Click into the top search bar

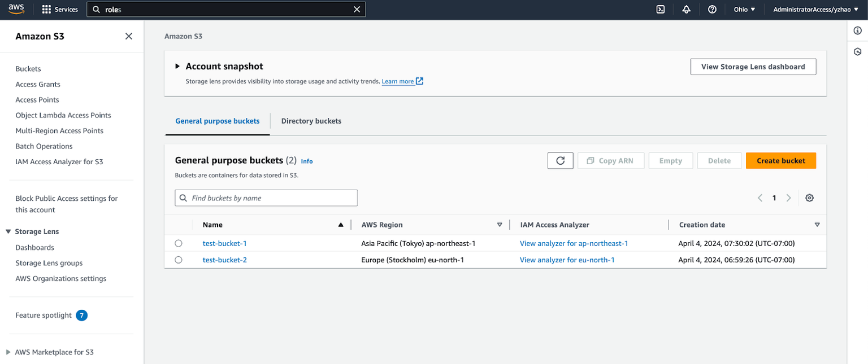pos(226,10)
